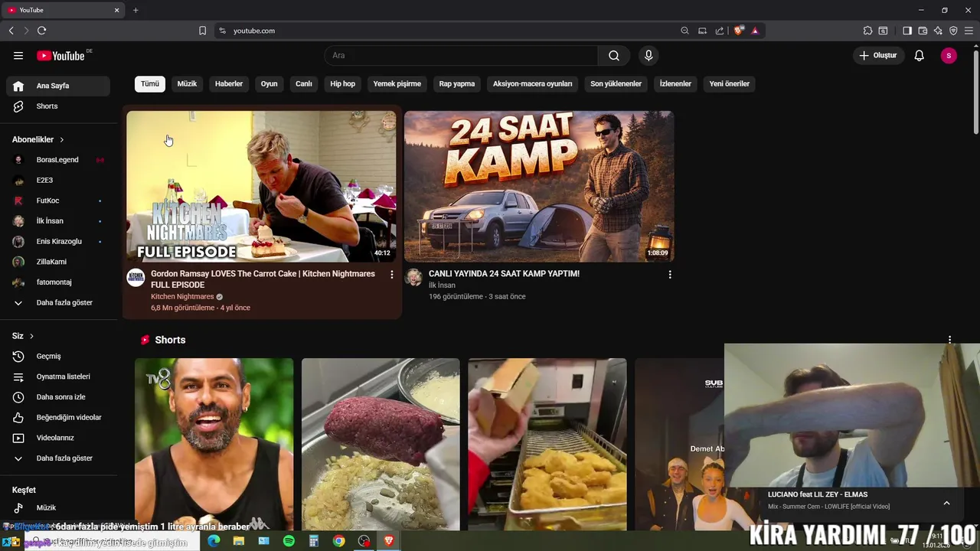Screen dimensions: 980x551
Task: Open the Kitchen Nightmares channel avatar
Action: pyautogui.click(x=136, y=277)
